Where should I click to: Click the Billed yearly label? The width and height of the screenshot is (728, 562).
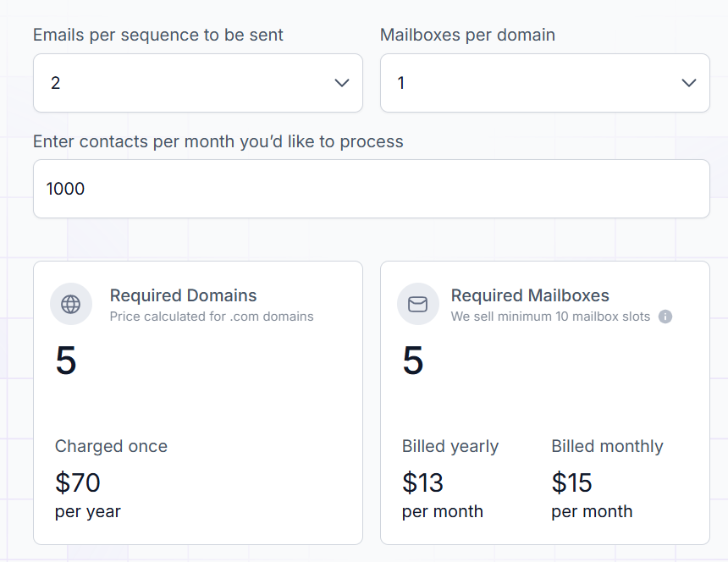click(x=450, y=446)
